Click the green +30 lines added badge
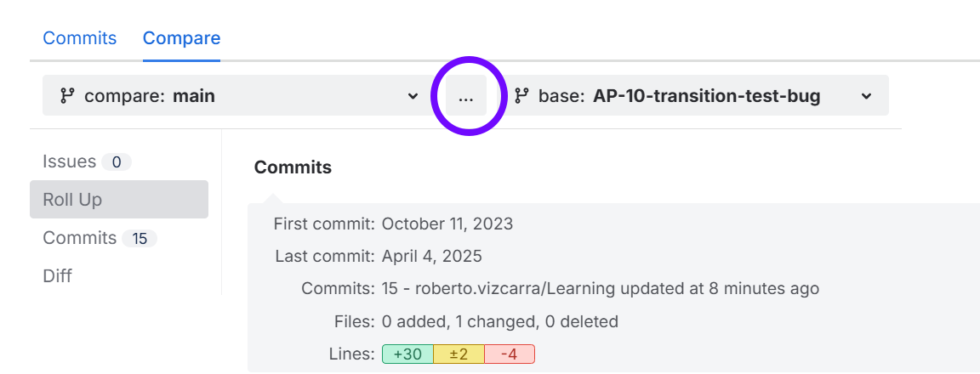The image size is (980, 374). (x=407, y=354)
